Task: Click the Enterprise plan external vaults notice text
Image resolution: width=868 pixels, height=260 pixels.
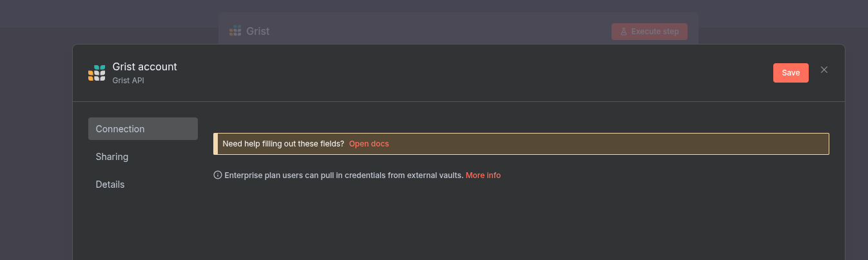Action: tap(343, 175)
